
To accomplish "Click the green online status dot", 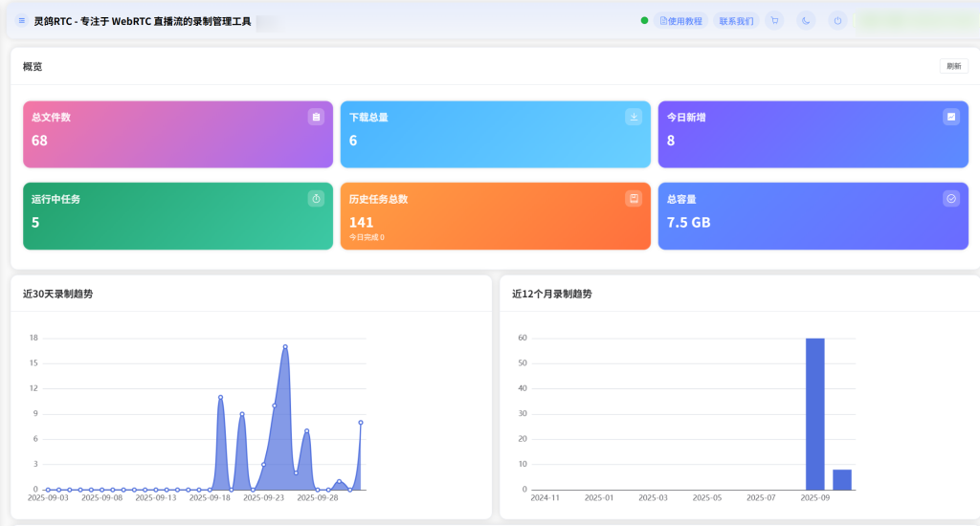I will pos(644,20).
